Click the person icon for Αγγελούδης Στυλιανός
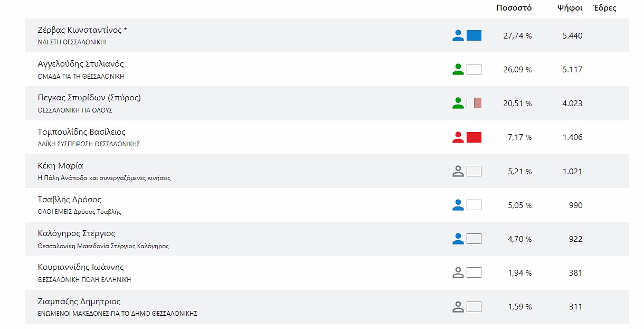The width and height of the screenshot is (644, 329). pos(458,70)
